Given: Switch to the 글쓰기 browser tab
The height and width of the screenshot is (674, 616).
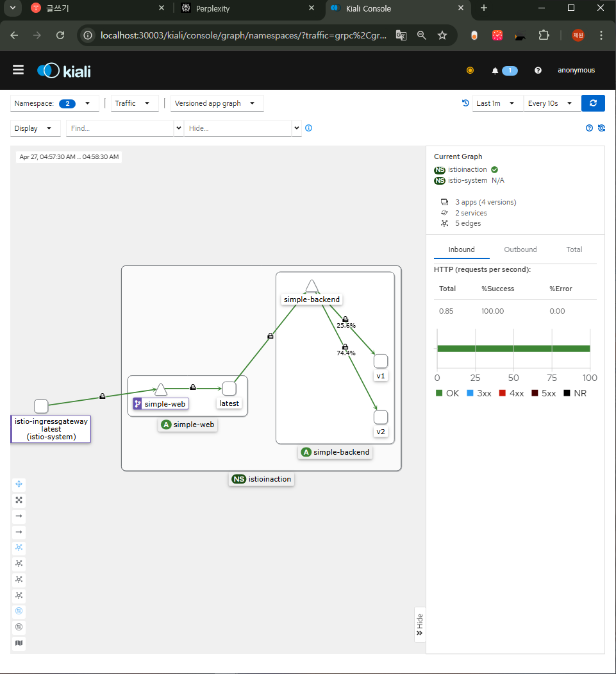Looking at the screenshot, I should pos(98,8).
